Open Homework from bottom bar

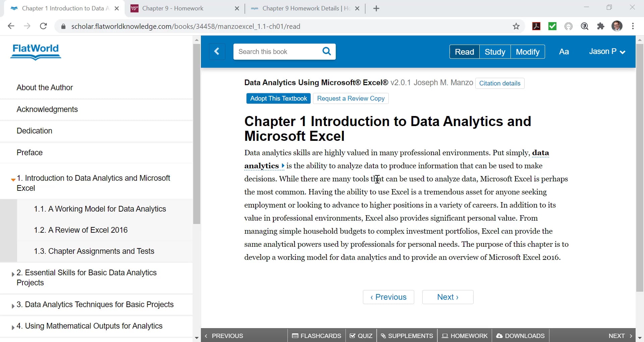coord(465,336)
